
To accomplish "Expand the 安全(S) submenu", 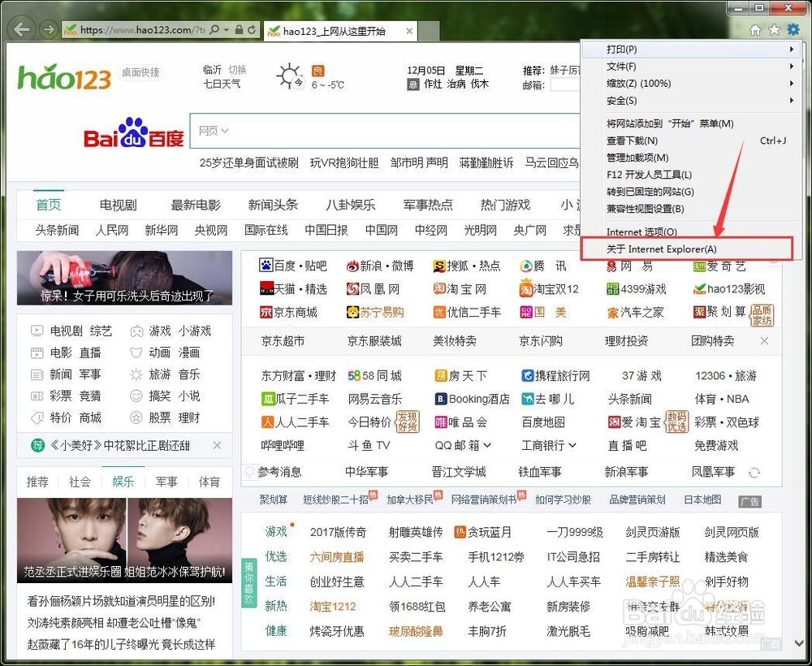I will [x=691, y=101].
